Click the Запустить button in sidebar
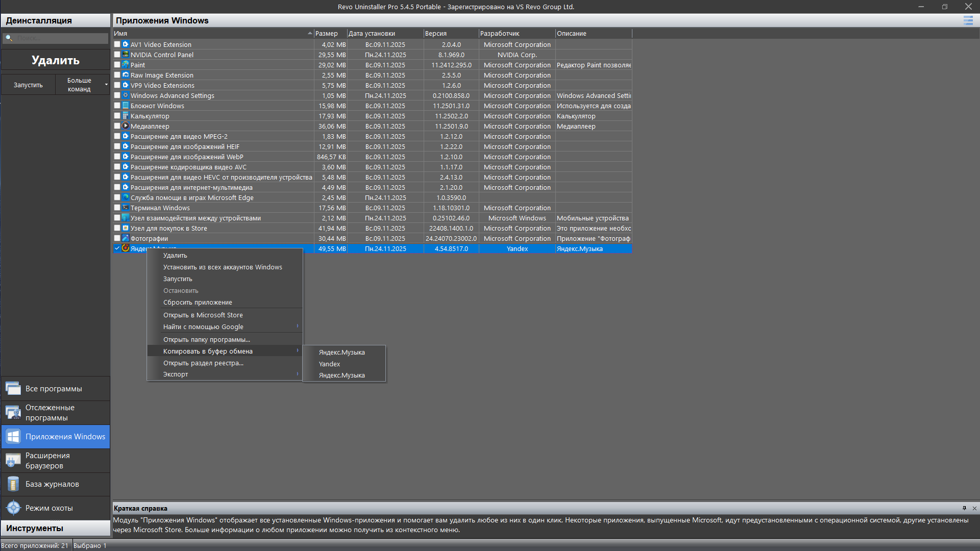The width and height of the screenshot is (980, 551). (28, 85)
